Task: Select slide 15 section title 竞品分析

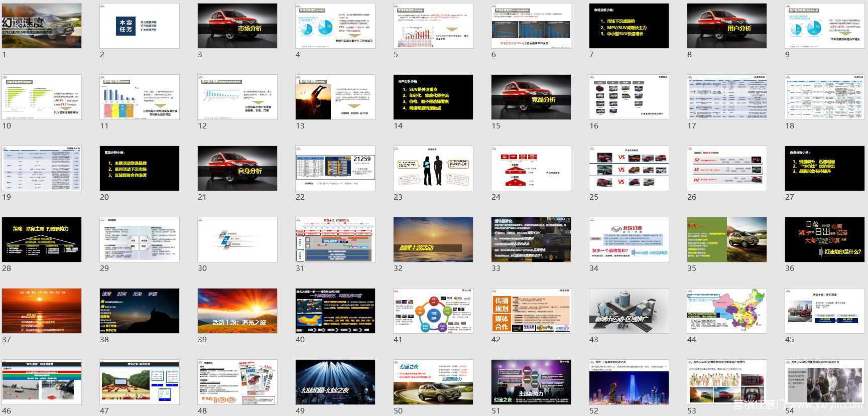Action: click(531, 97)
